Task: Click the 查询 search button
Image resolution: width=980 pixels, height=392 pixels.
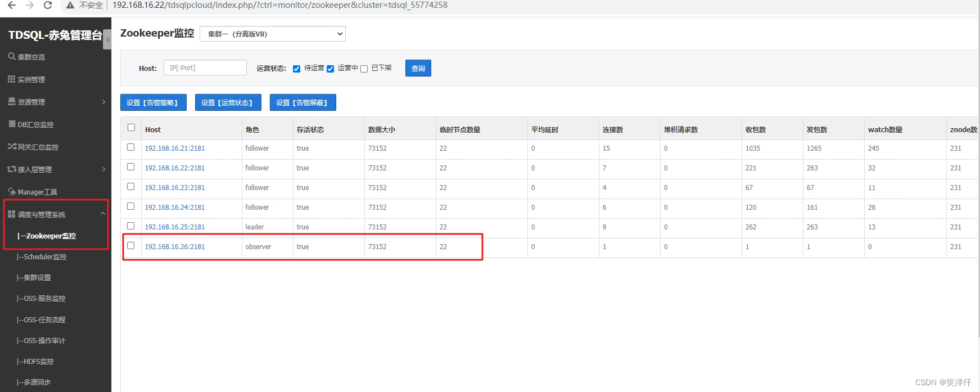Action: point(418,68)
